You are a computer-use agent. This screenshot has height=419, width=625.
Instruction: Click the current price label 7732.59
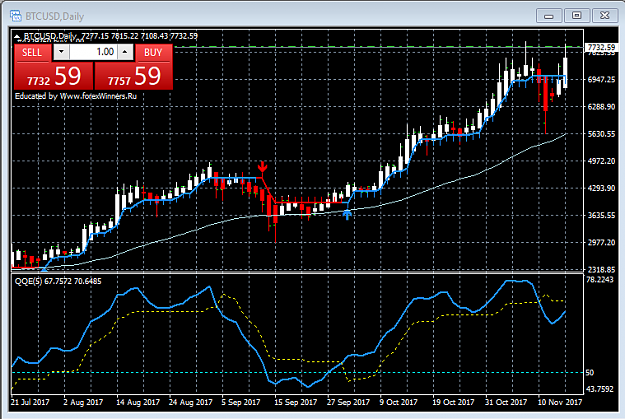(601, 47)
